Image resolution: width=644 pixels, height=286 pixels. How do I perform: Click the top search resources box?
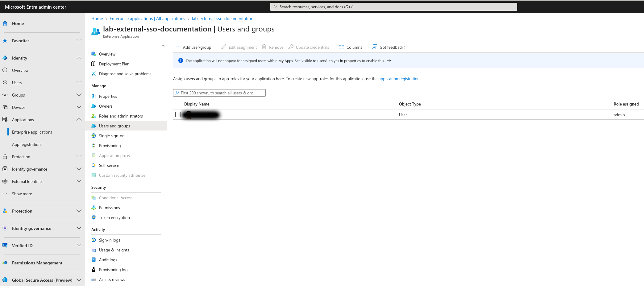[393, 7]
